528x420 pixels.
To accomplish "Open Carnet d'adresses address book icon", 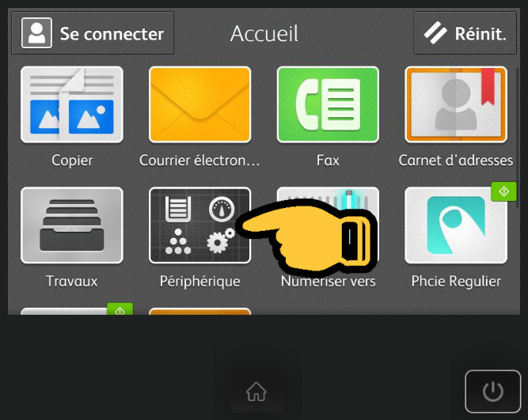I will coord(456,104).
